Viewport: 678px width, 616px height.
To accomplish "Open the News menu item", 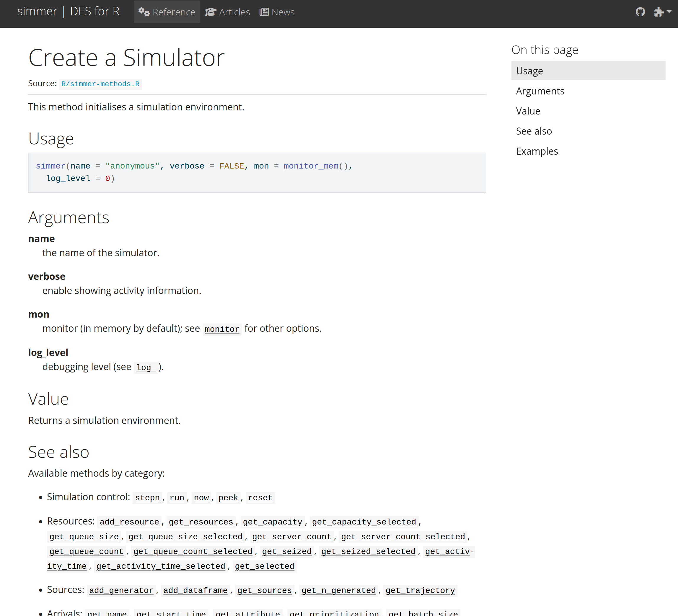I will pos(283,12).
